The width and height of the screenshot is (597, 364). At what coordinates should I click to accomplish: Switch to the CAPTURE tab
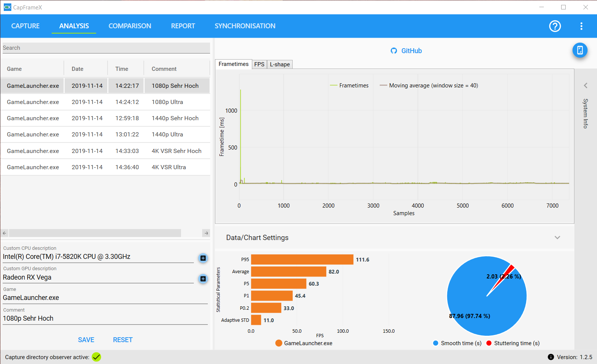25,26
